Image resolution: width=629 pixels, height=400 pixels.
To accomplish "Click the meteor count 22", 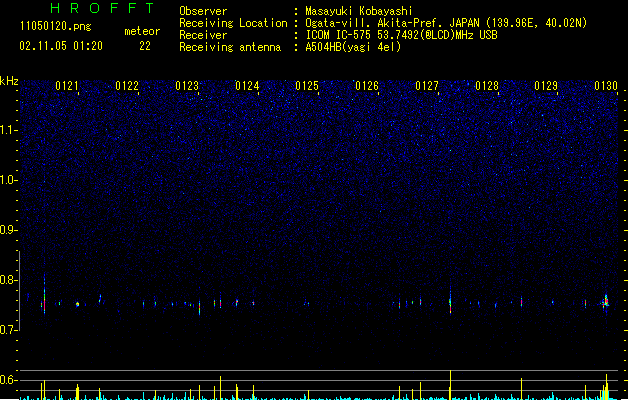I will [145, 46].
